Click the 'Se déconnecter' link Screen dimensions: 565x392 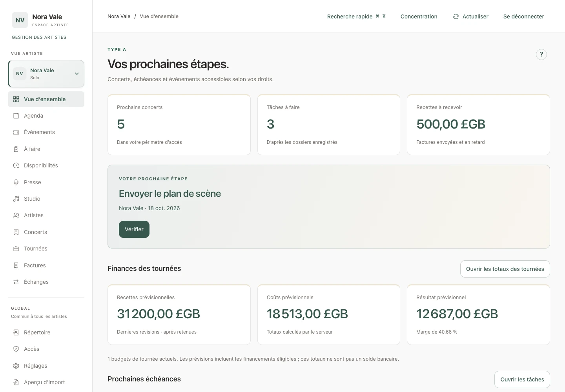pos(524,16)
